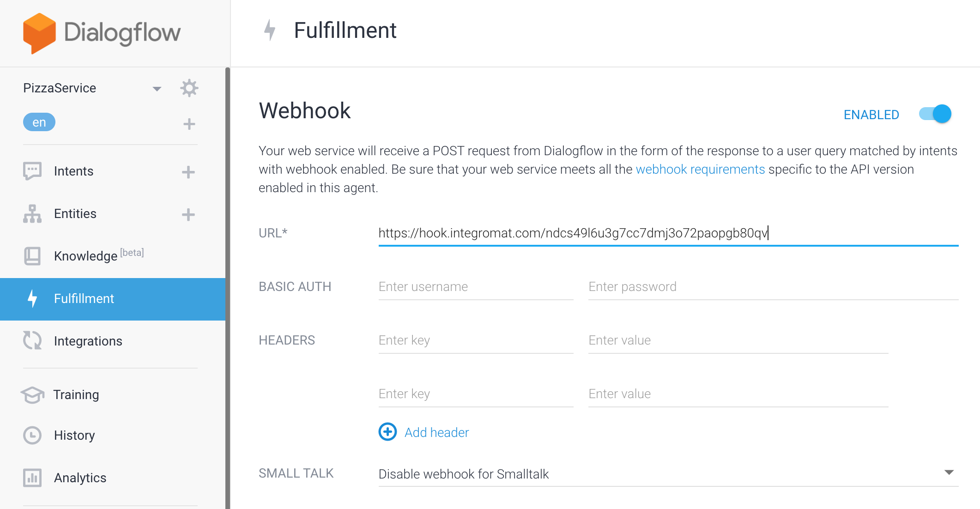Click the Add header plus circle icon
The height and width of the screenshot is (509, 980).
(387, 432)
